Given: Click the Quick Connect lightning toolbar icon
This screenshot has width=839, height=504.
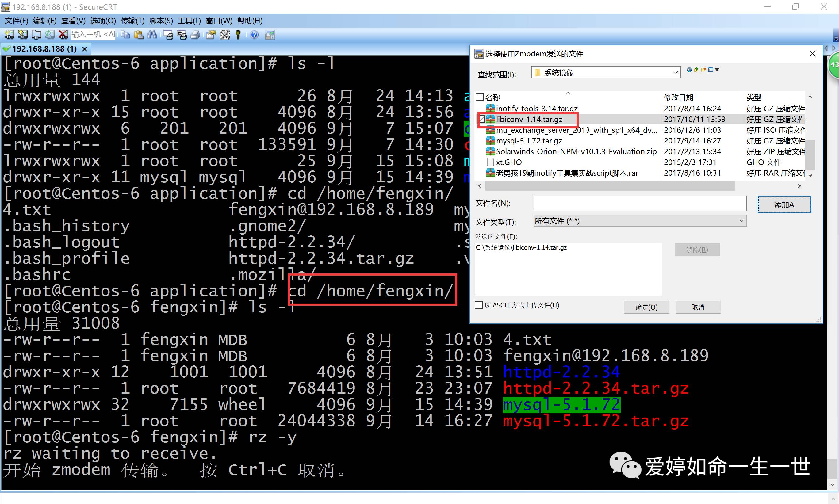Looking at the screenshot, I should (23, 34).
